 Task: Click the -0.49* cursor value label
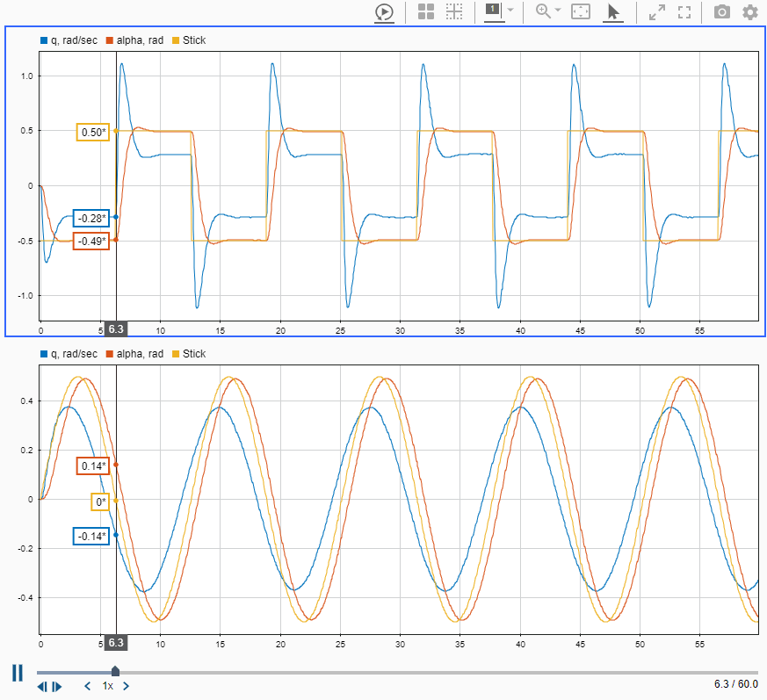pos(91,242)
